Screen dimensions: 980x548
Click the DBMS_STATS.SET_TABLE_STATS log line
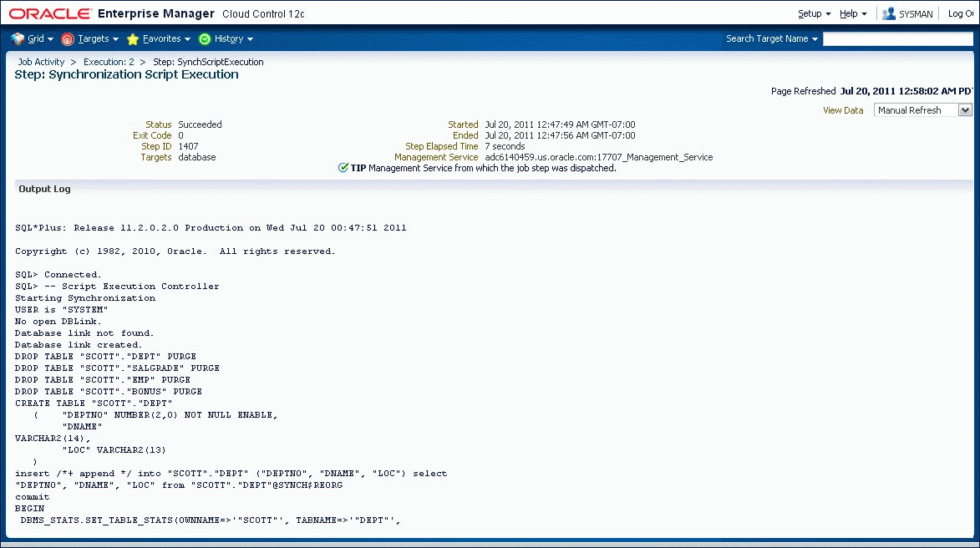pos(210,520)
